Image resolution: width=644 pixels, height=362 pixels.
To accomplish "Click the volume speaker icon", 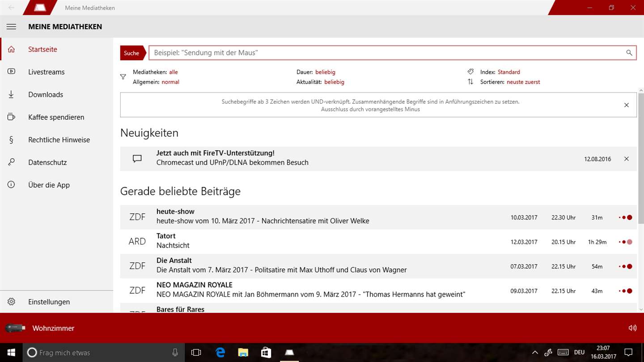I will [632, 328].
